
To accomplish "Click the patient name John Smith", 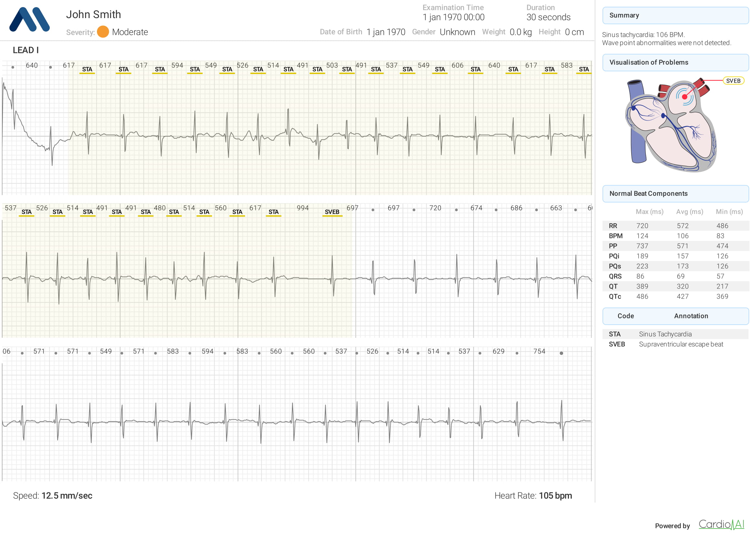I will pos(93,15).
